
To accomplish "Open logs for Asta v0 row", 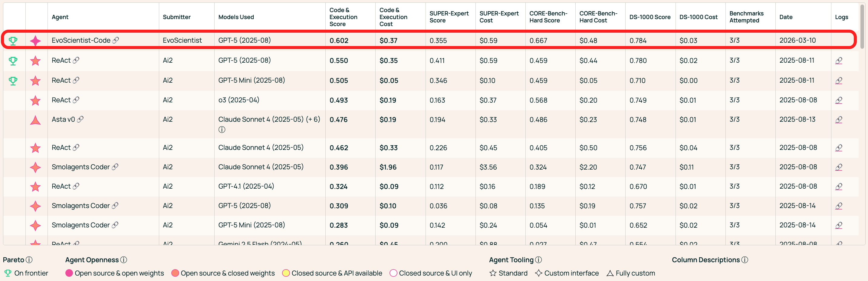I will point(839,120).
